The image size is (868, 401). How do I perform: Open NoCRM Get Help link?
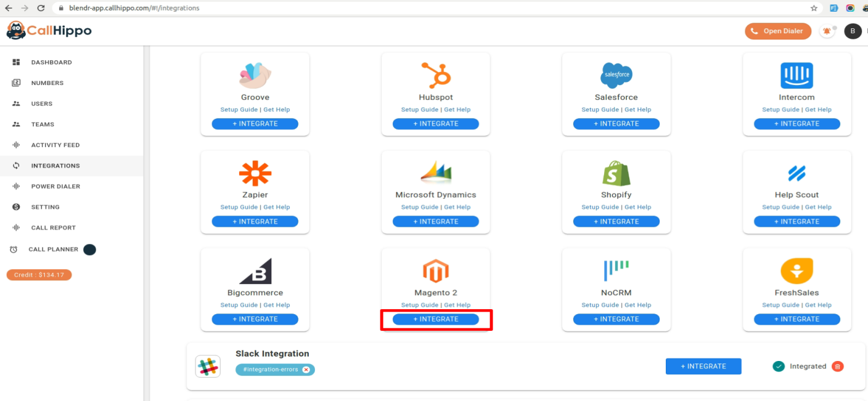637,305
